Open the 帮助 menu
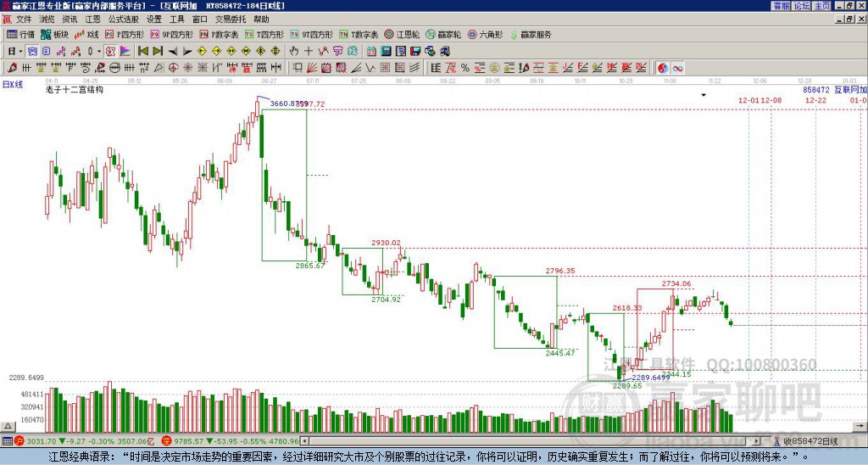The height and width of the screenshot is (465, 868). (261, 20)
